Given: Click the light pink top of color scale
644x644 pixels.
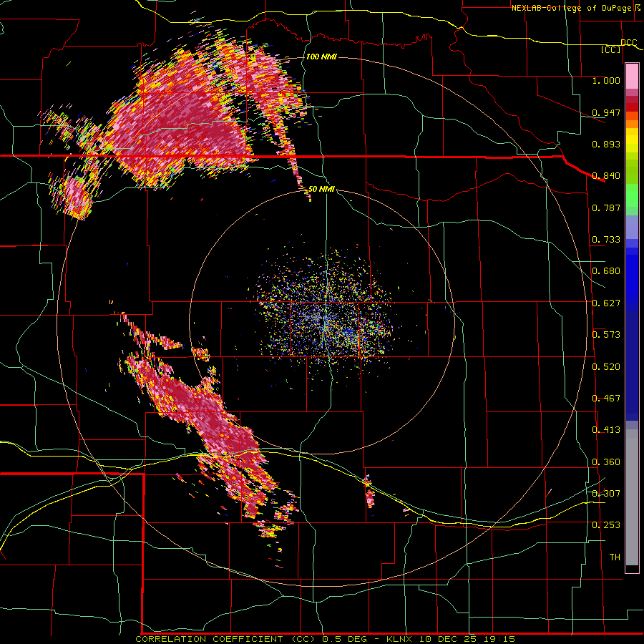Looking at the screenshot, I should tap(632, 77).
